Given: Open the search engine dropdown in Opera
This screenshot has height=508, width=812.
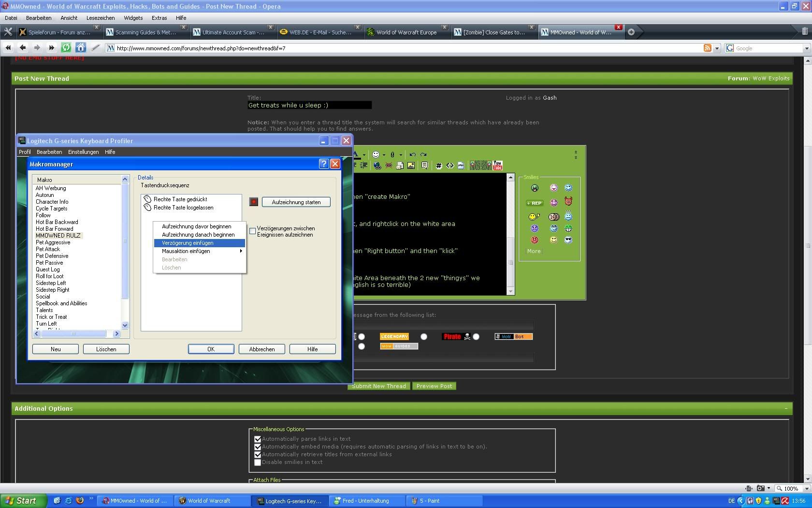Looking at the screenshot, I should (806, 48).
